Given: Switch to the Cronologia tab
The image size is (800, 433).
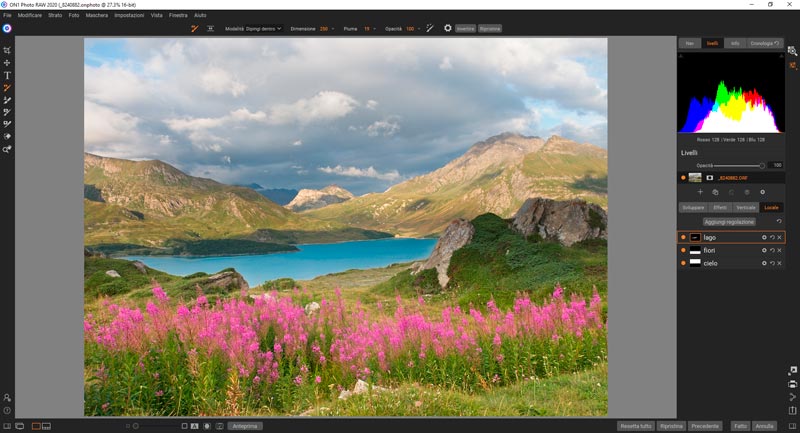Looking at the screenshot, I should pyautogui.click(x=765, y=43).
